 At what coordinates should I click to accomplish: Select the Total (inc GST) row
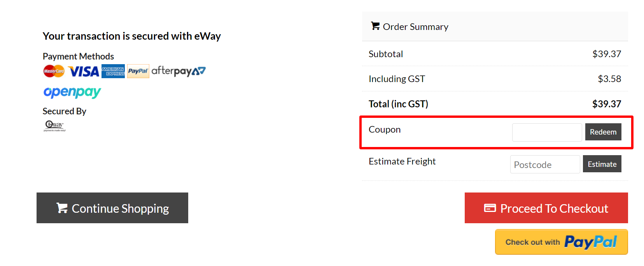(x=398, y=103)
